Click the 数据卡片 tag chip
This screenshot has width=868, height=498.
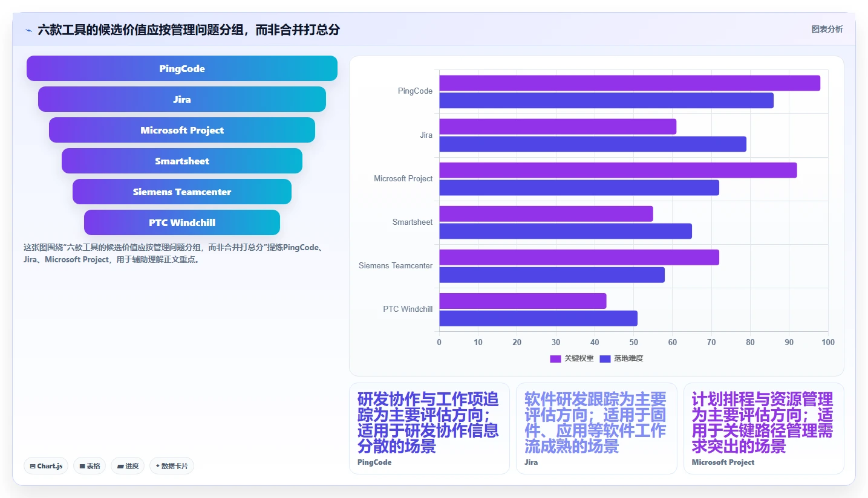(x=172, y=466)
